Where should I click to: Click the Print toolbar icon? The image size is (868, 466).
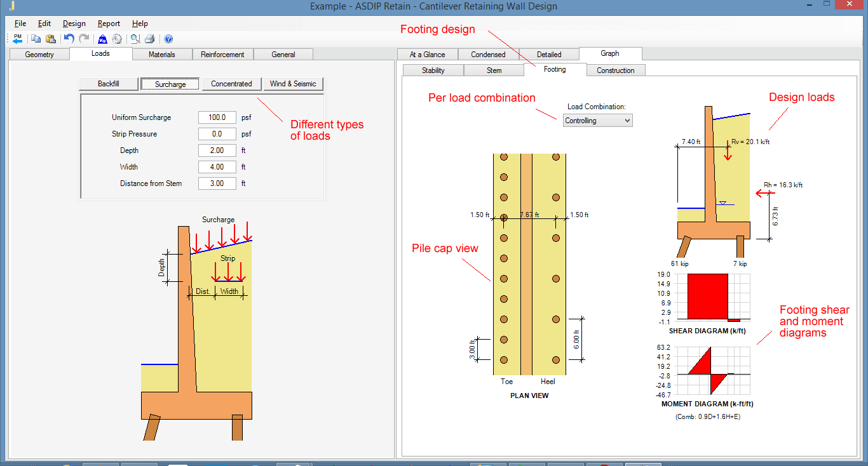click(x=149, y=38)
